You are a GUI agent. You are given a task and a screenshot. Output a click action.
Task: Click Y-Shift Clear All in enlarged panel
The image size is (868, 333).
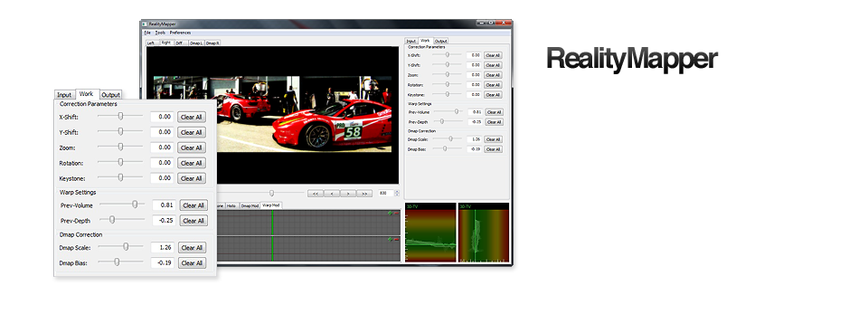192,132
